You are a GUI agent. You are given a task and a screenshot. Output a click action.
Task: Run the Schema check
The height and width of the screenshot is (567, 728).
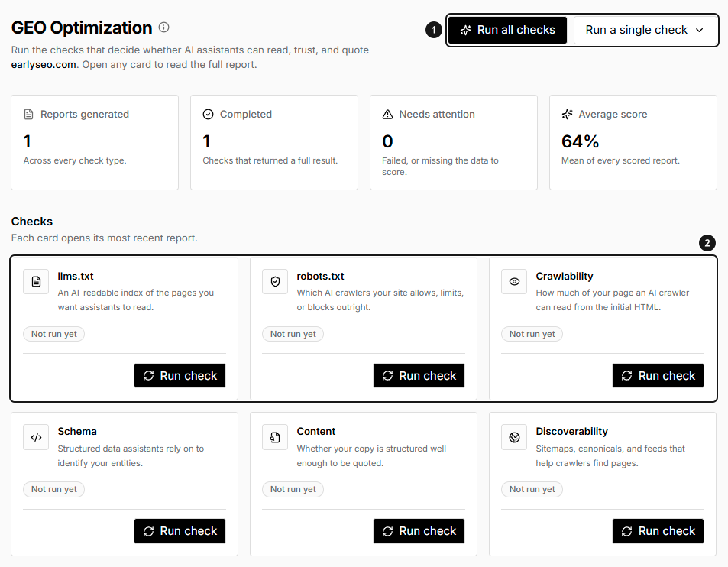click(180, 531)
